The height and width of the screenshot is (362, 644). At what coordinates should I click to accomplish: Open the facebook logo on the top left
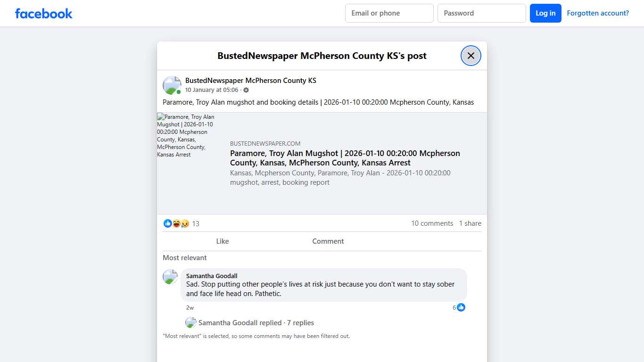coord(43,13)
